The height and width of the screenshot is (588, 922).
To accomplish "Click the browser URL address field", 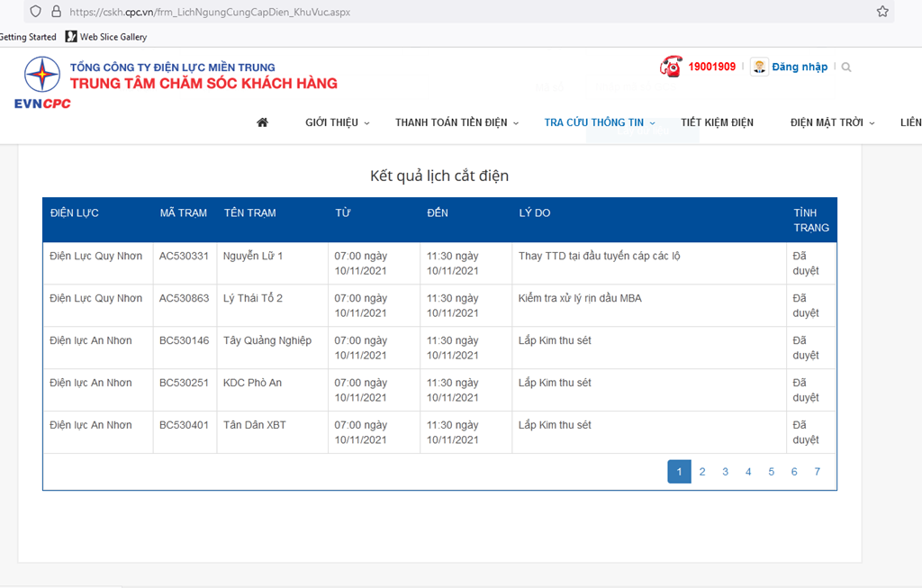I will tap(458, 12).
